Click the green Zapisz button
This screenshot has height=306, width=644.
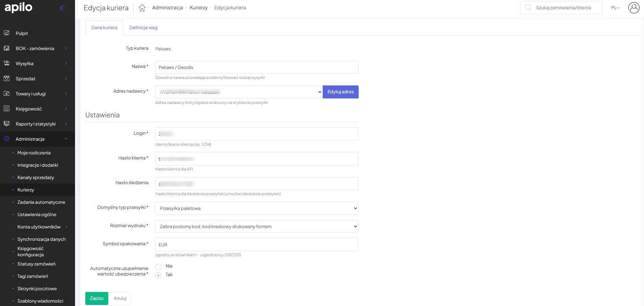[97, 298]
